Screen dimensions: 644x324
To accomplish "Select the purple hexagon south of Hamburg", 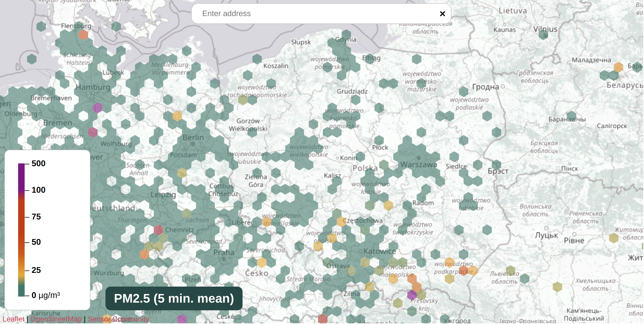I will [x=98, y=108].
